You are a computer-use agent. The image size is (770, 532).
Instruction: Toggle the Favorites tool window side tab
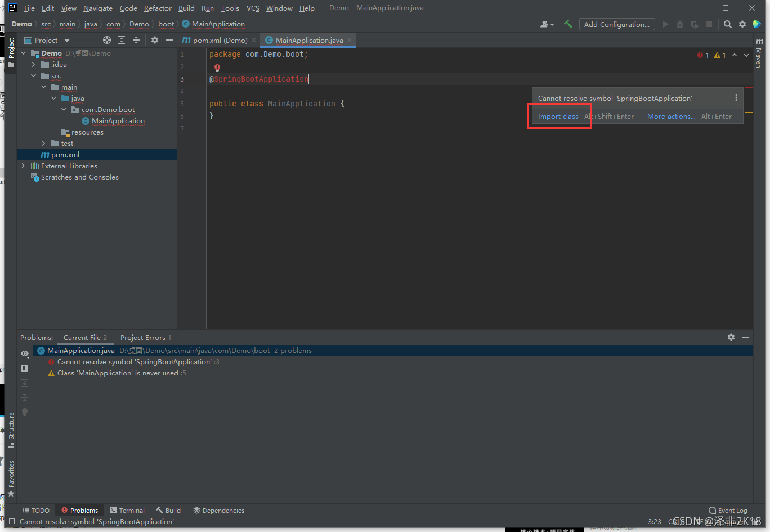11,479
